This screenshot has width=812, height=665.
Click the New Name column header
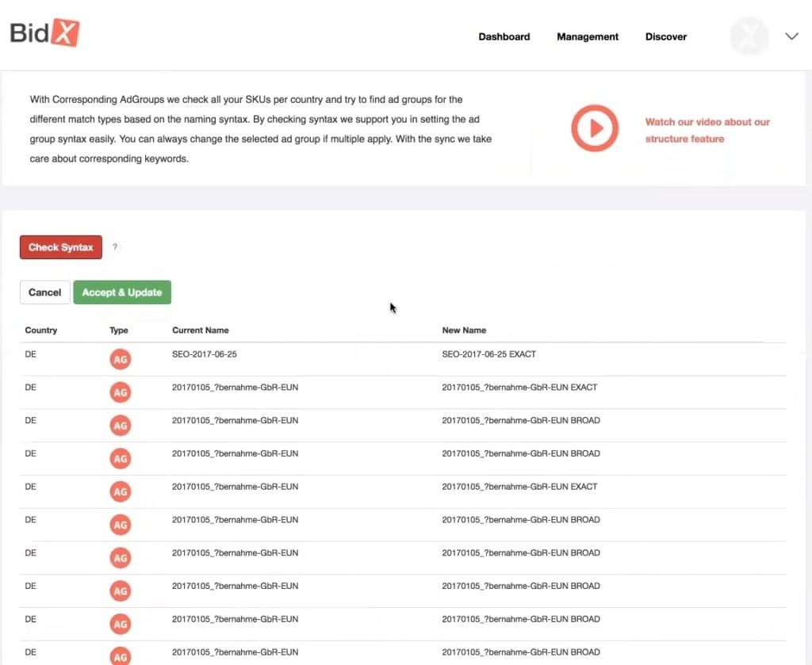click(464, 331)
